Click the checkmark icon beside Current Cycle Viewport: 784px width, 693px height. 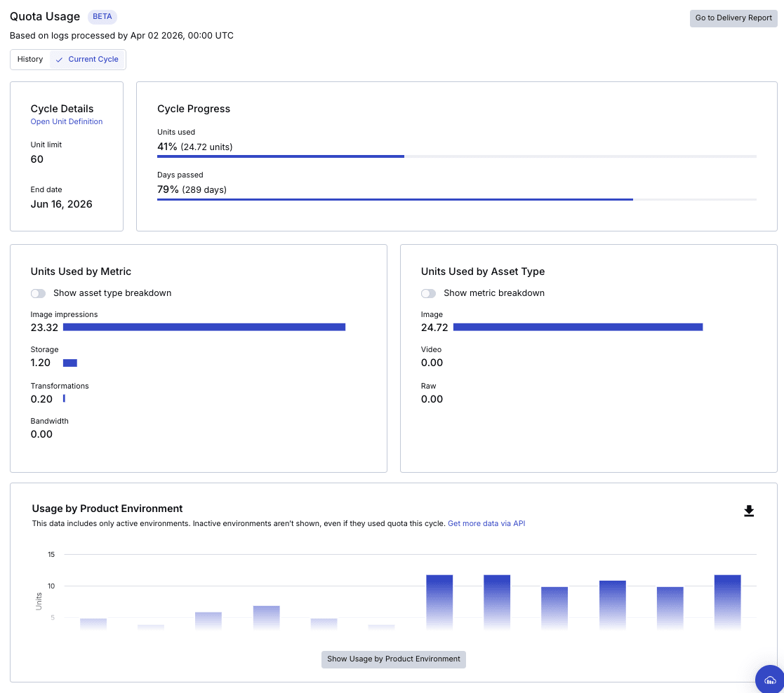point(60,60)
